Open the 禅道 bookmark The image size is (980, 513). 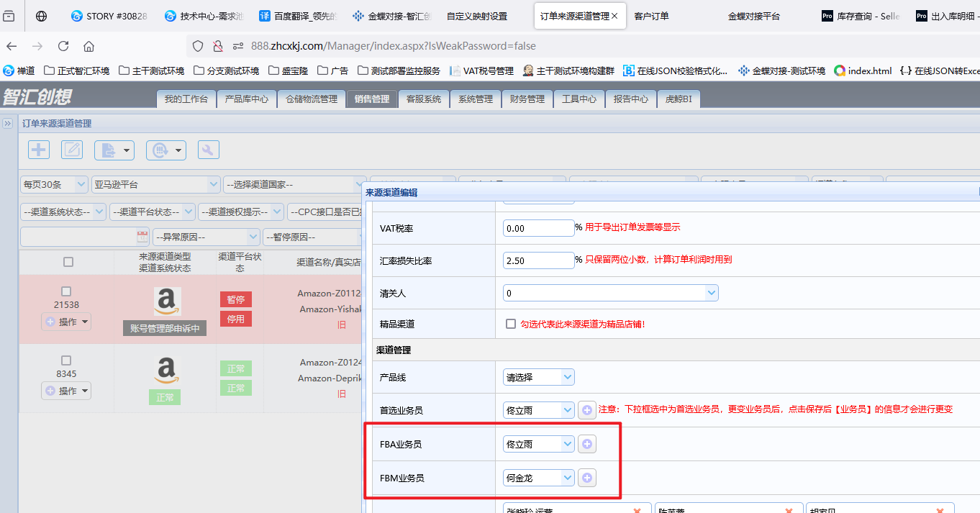point(19,71)
